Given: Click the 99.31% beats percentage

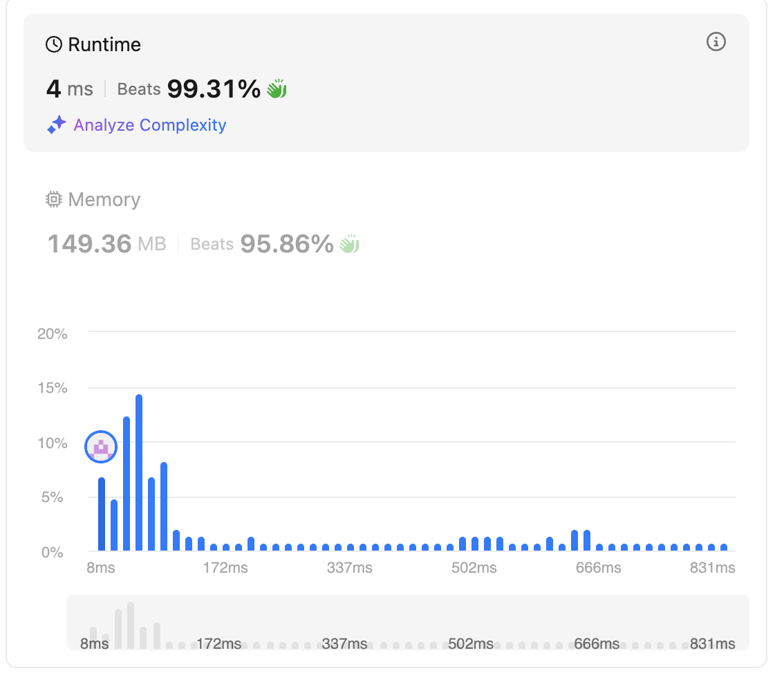Looking at the screenshot, I should point(214,89).
